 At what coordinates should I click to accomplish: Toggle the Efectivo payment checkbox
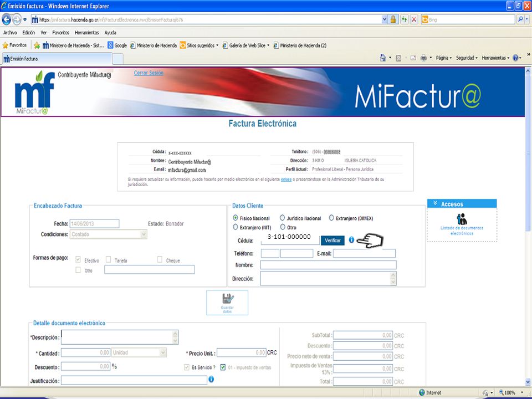(x=78, y=260)
